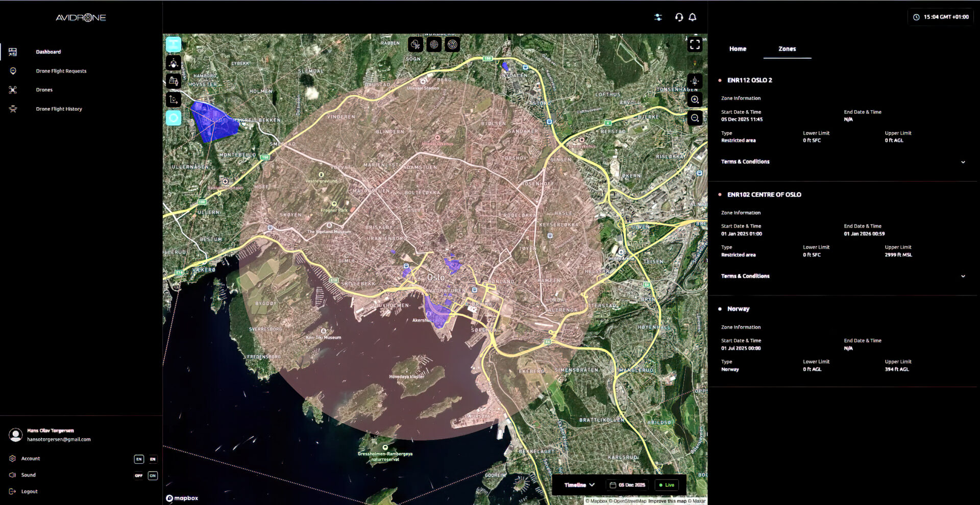980x505 pixels.
Task: Click the cyan circle map tool
Action: click(174, 118)
